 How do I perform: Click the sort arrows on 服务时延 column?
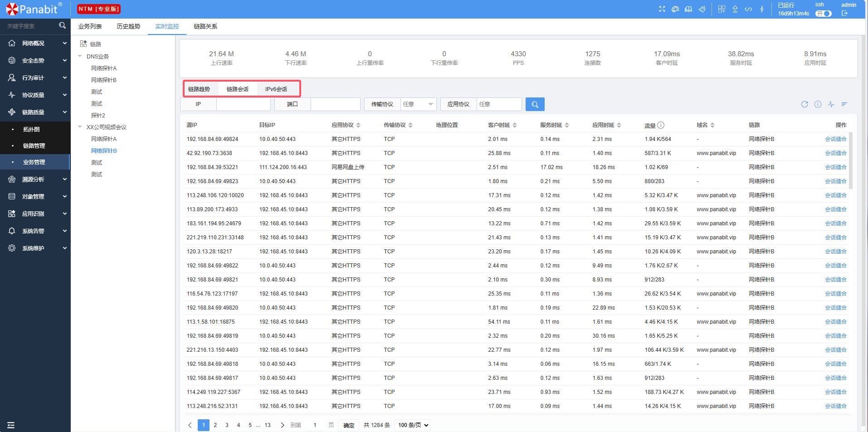pyautogui.click(x=567, y=125)
